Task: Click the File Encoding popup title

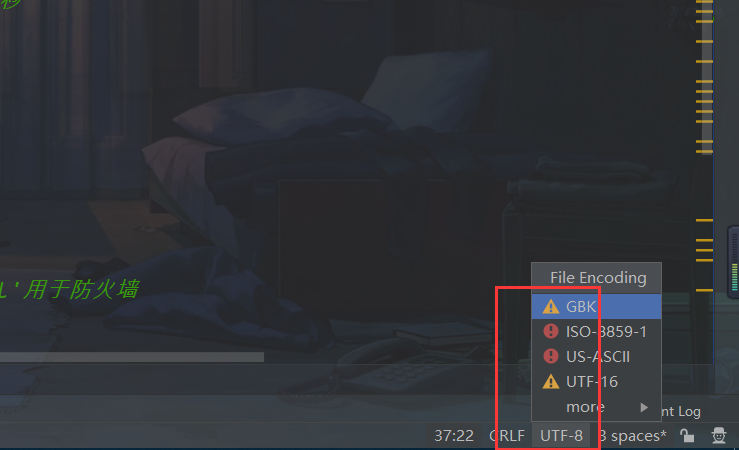Action: 598,278
